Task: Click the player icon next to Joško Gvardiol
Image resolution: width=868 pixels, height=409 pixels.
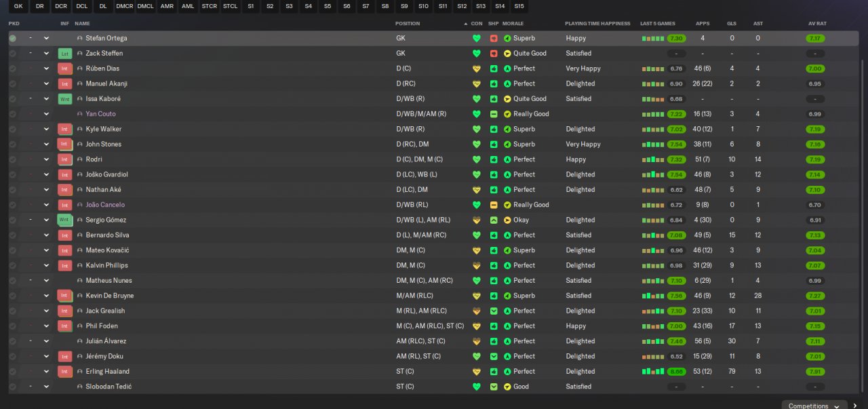Action: tap(80, 174)
